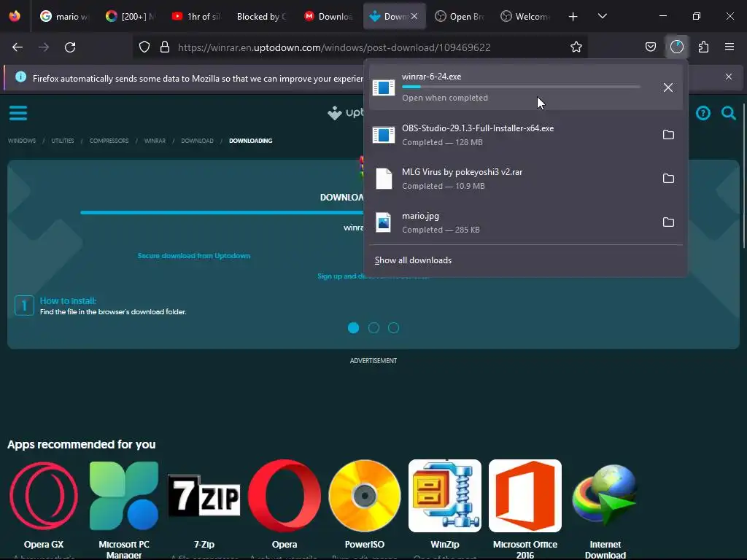Image resolution: width=747 pixels, height=560 pixels.
Task: Select the first carousel step dot
Action: click(354, 328)
